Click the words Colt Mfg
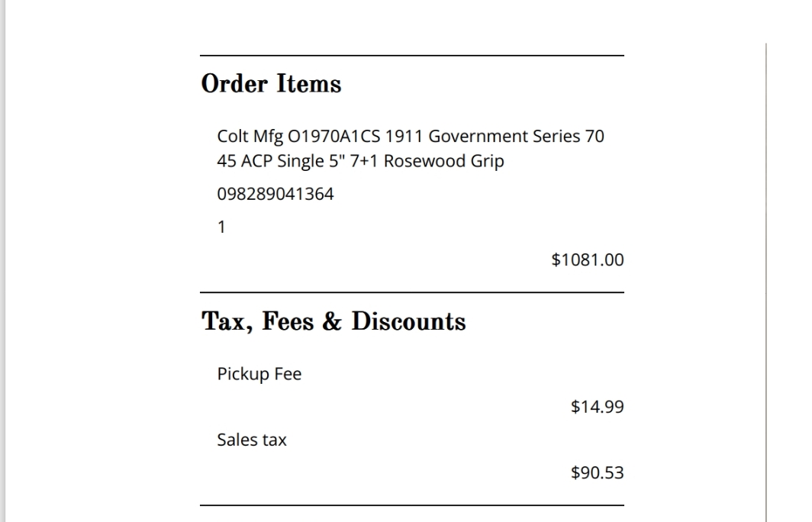812x522 pixels. coord(250,136)
